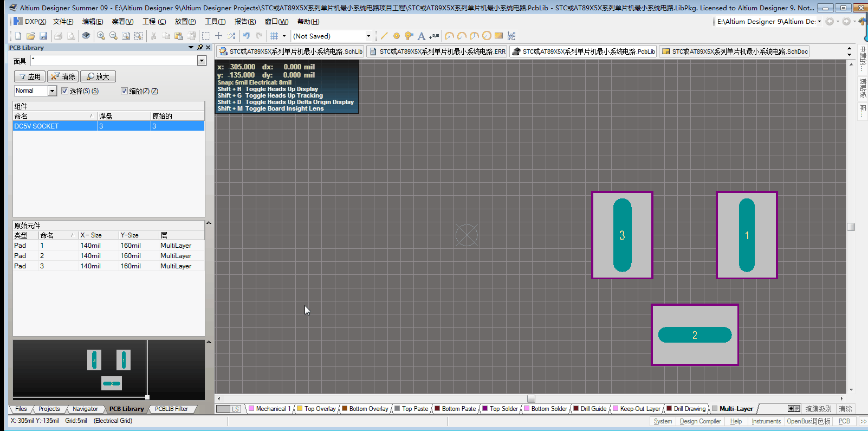Create a new document via toolbar icon

point(18,36)
